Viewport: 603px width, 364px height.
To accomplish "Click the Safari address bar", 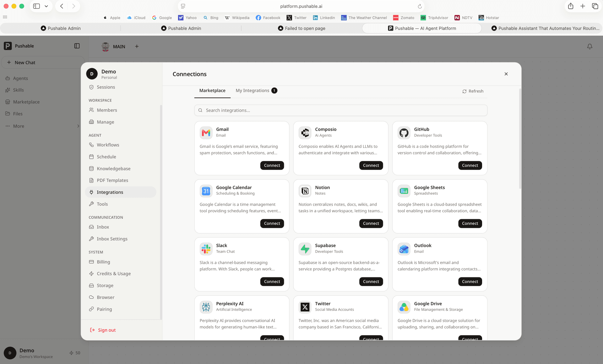I will pyautogui.click(x=301, y=6).
